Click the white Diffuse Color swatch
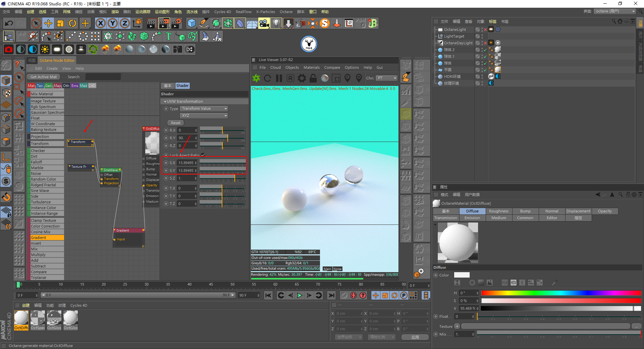The height and width of the screenshot is (349, 644). 462,275
